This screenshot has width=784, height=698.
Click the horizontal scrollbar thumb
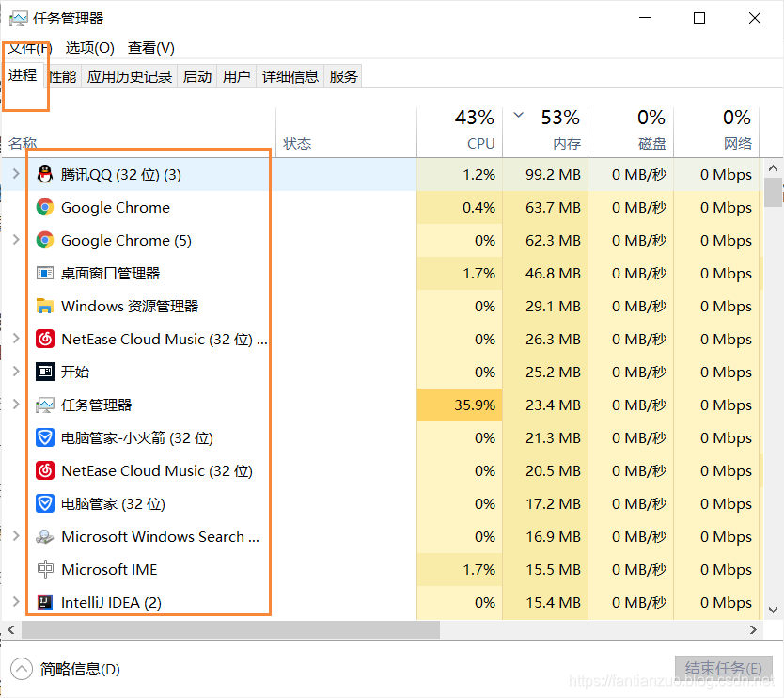tap(230, 629)
